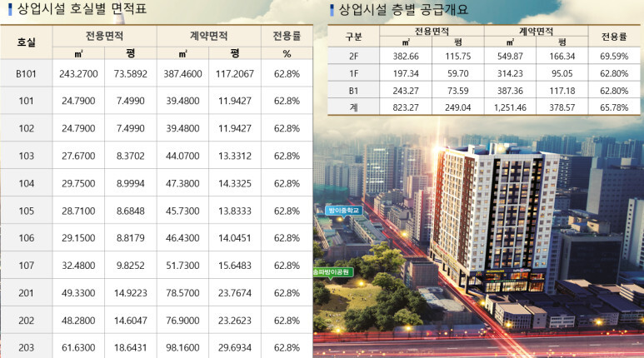
Task: Click the value 14.3325 in row 104
Action: [235, 183]
